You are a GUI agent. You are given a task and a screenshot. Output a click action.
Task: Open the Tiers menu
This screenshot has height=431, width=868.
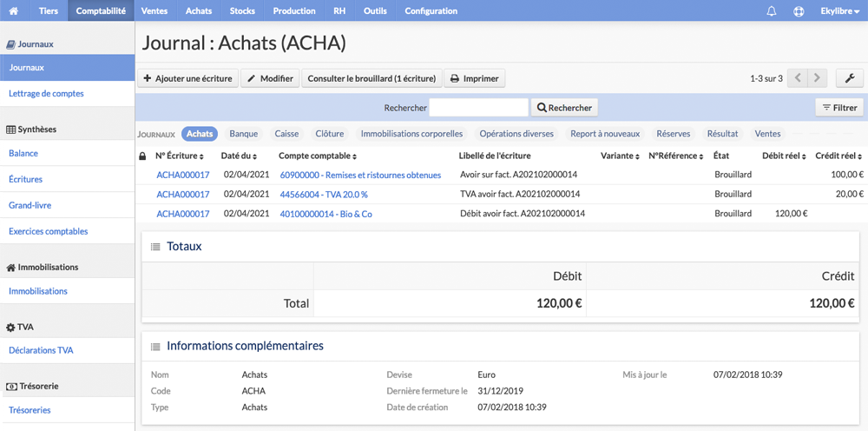pos(49,11)
